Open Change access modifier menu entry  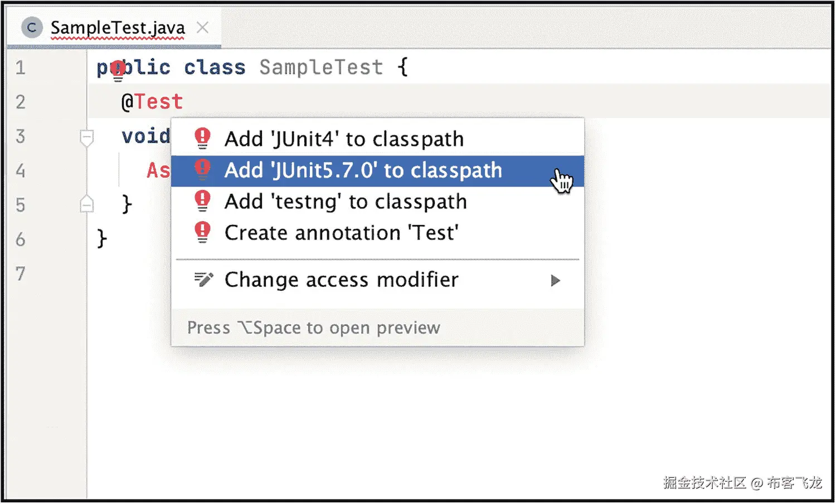[341, 280]
